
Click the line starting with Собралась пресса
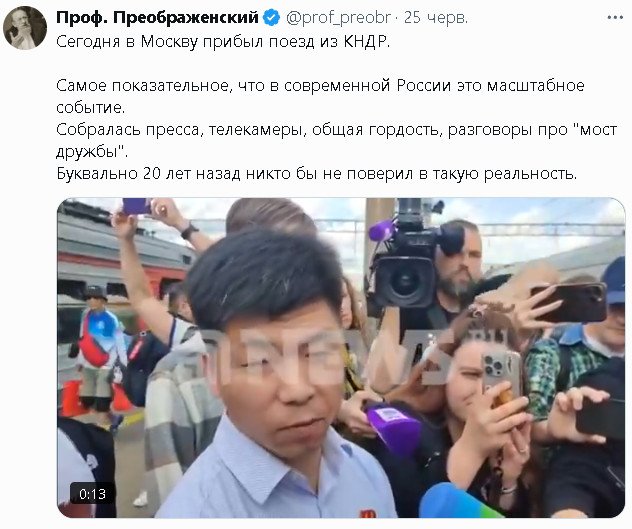coord(336,141)
